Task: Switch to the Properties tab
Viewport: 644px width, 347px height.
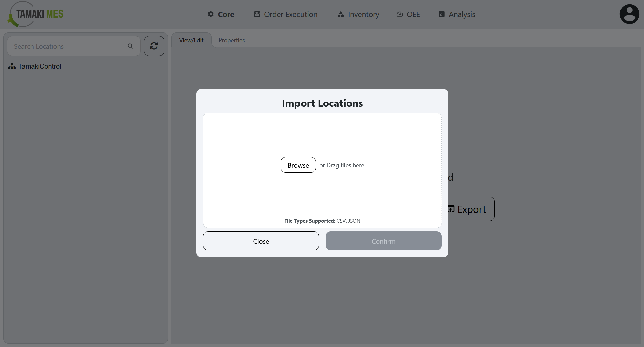Action: click(231, 40)
